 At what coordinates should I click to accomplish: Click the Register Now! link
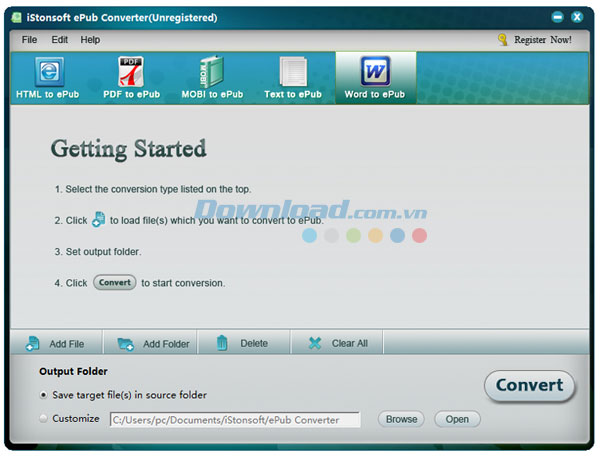[543, 40]
